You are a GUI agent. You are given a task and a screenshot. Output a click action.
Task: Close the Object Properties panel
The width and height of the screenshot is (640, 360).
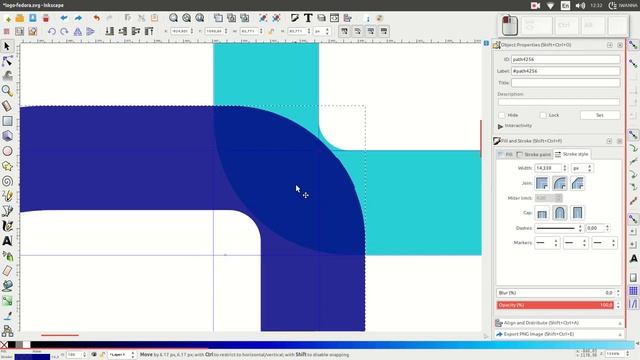(620, 45)
